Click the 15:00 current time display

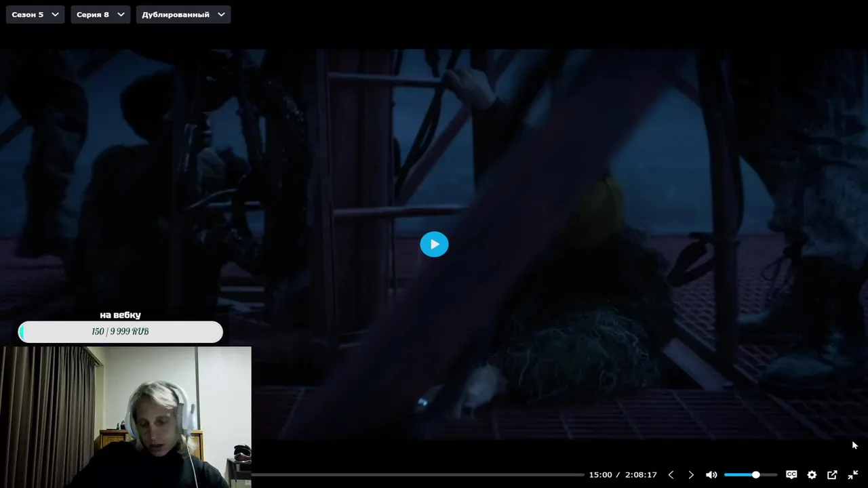pos(600,475)
